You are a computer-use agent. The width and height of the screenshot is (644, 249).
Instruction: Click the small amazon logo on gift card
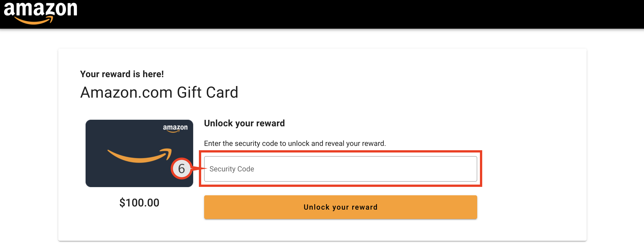[175, 128]
